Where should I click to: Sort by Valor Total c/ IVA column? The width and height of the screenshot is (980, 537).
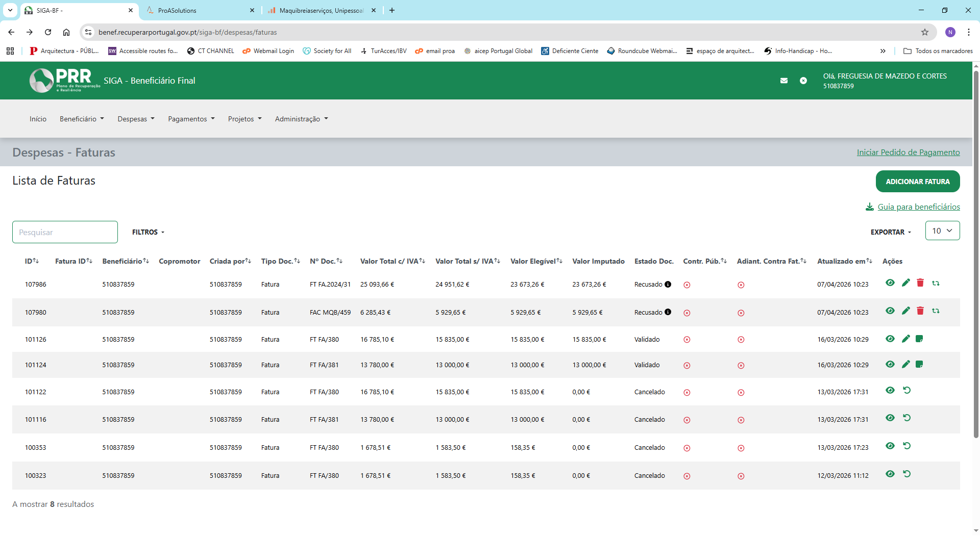coord(393,261)
